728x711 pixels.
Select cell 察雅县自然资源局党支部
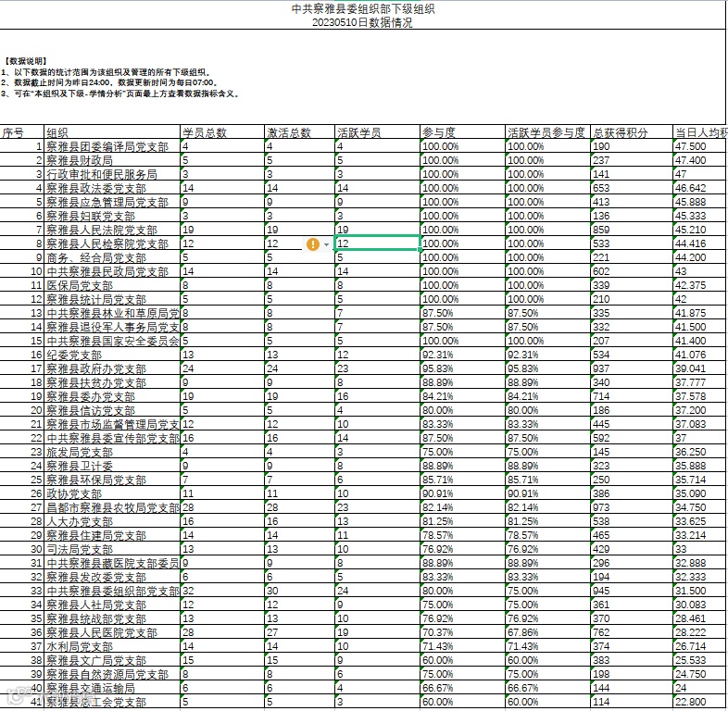(112, 674)
